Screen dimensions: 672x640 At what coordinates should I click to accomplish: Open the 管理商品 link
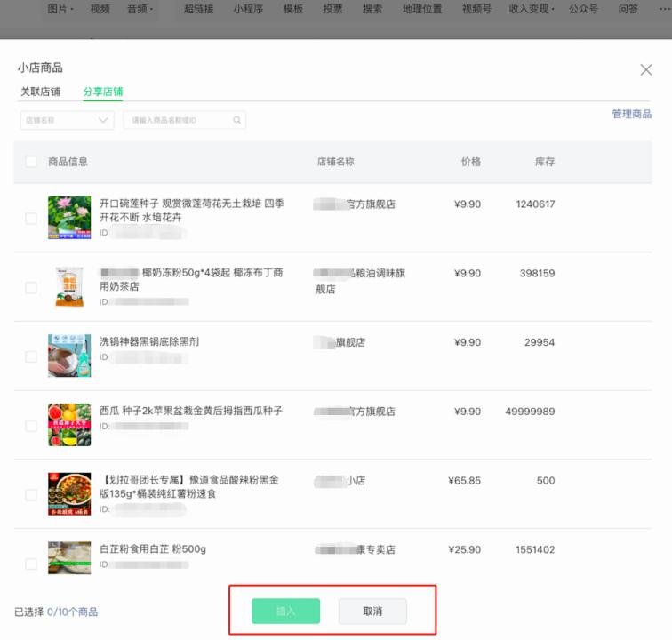(x=631, y=115)
